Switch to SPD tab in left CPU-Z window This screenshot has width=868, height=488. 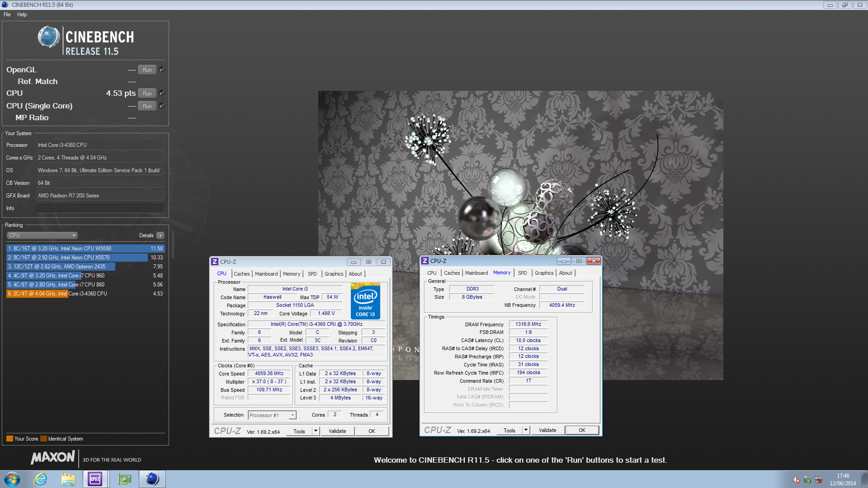coord(312,274)
